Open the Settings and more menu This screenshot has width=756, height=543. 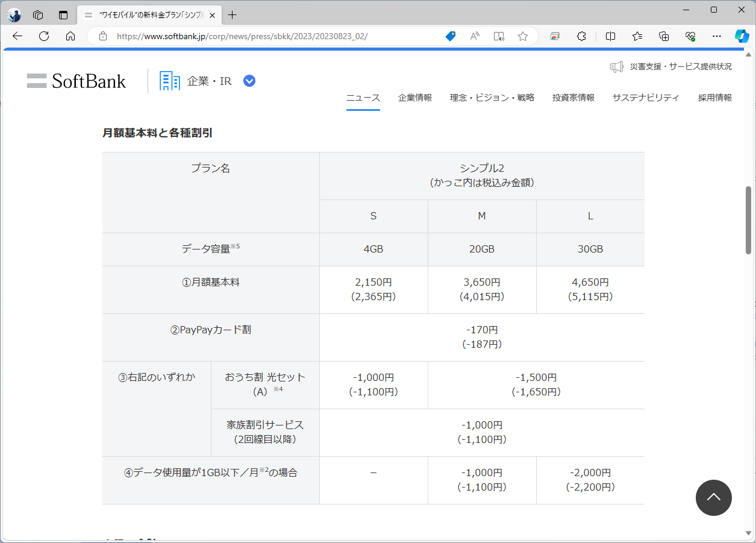click(716, 36)
